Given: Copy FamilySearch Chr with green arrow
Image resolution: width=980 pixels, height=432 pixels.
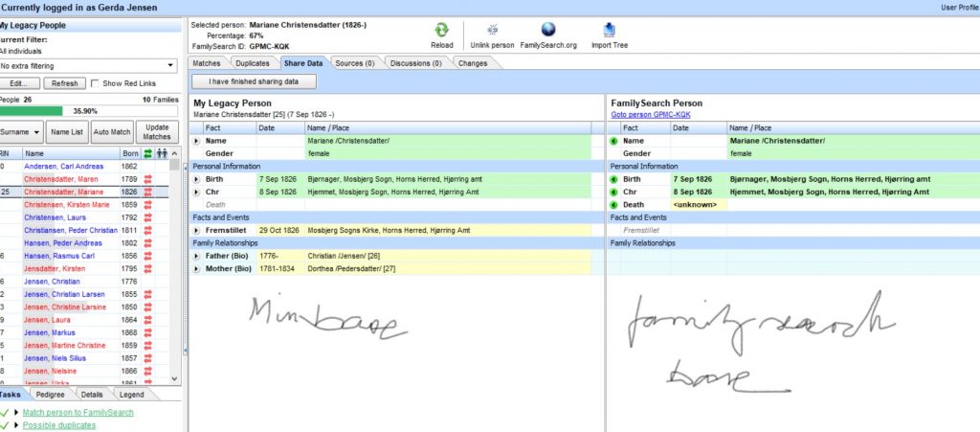Looking at the screenshot, I should point(613,192).
